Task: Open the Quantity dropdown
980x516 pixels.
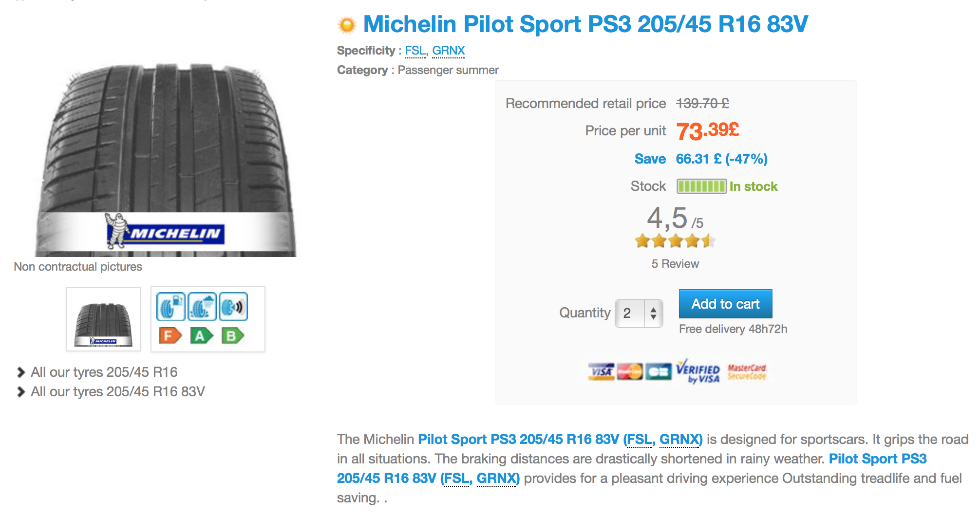Action: click(x=639, y=313)
